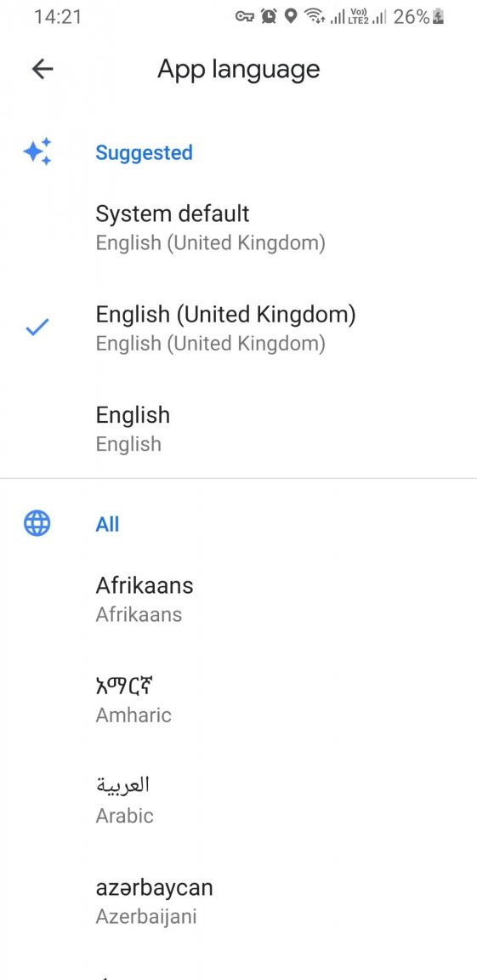Tap the battery indicator icon
Viewport: 477px width, 980px height.
438,17
